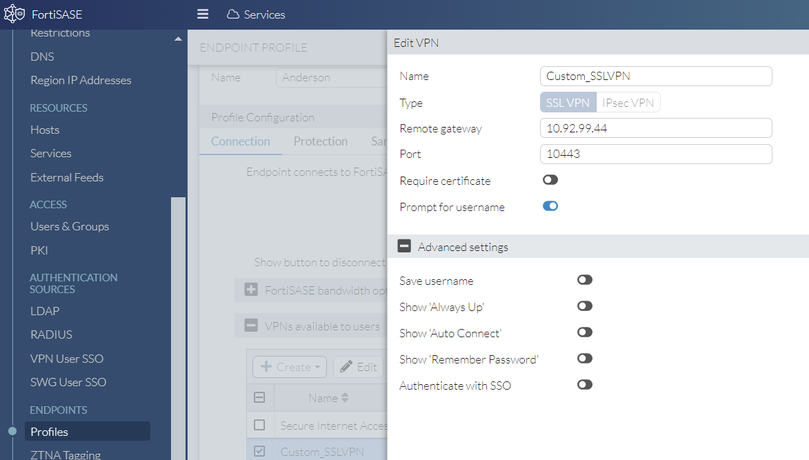Sort by the Name column header
Screen dimensions: 809x460
tap(328, 398)
